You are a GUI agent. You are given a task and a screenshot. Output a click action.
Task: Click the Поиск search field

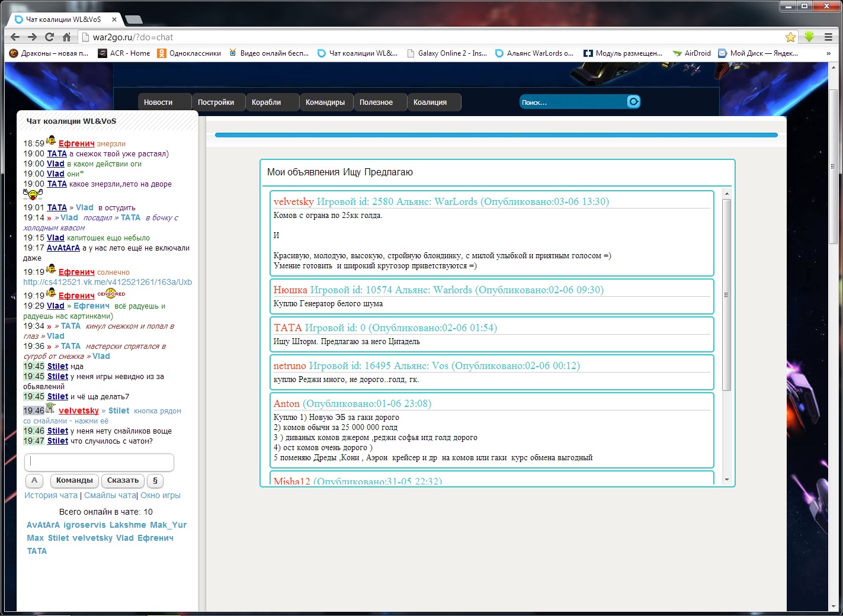click(x=572, y=102)
